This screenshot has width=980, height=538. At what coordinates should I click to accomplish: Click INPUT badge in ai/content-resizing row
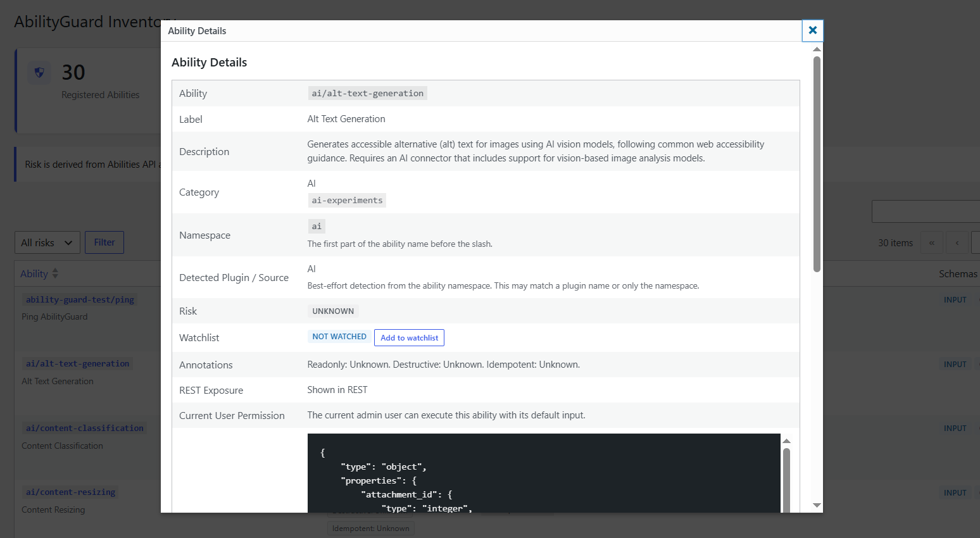955,493
